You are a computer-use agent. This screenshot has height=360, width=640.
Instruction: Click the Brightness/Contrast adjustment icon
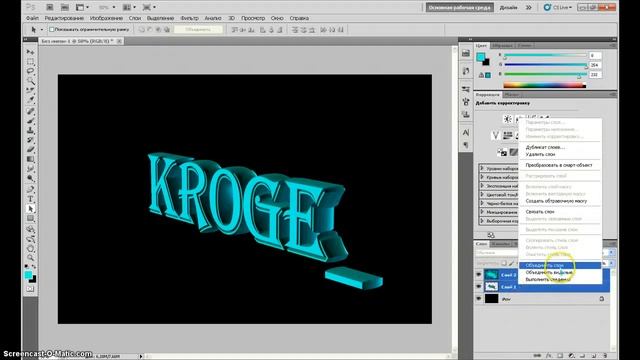click(x=507, y=119)
